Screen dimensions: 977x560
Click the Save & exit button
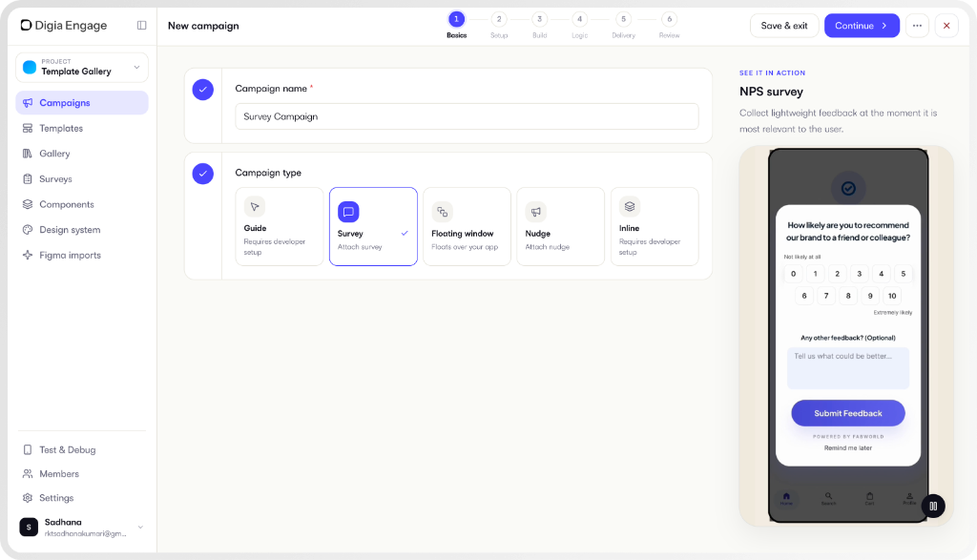(x=784, y=26)
